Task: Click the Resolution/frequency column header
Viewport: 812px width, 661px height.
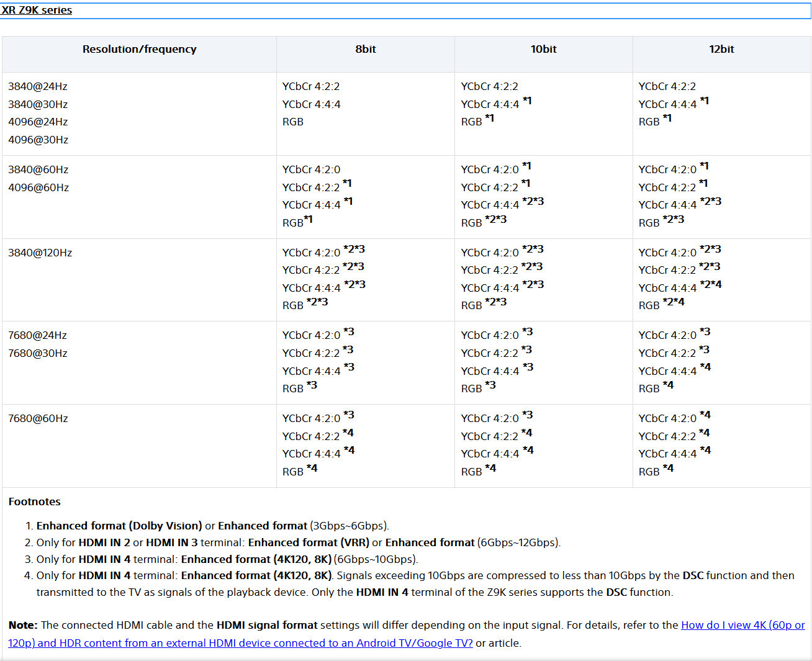Action: (139, 50)
